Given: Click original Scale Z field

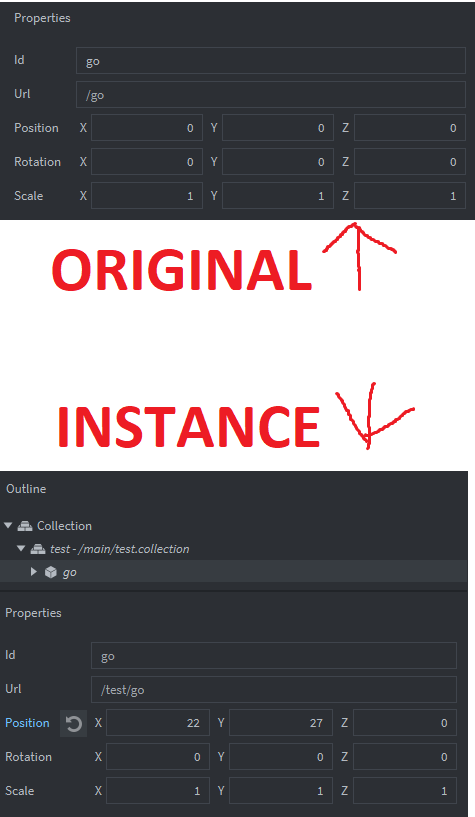Looking at the screenshot, I should coord(410,196).
